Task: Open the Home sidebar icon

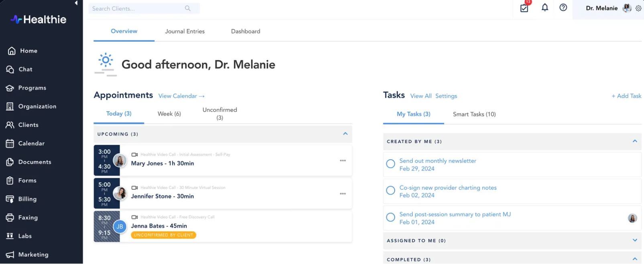Action: coord(12,51)
